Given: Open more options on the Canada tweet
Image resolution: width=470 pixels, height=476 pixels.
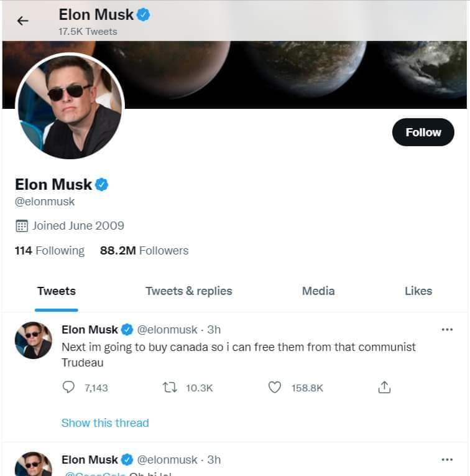Looking at the screenshot, I should pos(447,329).
